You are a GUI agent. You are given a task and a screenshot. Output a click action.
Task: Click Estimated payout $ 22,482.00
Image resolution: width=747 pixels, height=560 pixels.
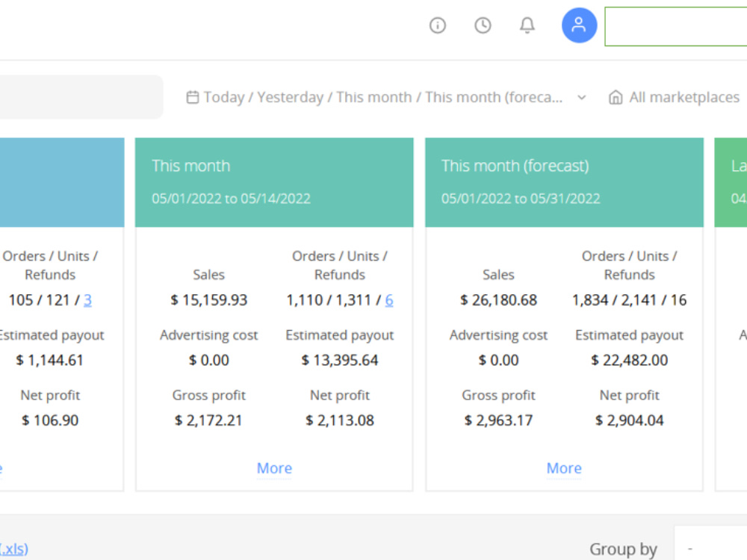coord(629,360)
